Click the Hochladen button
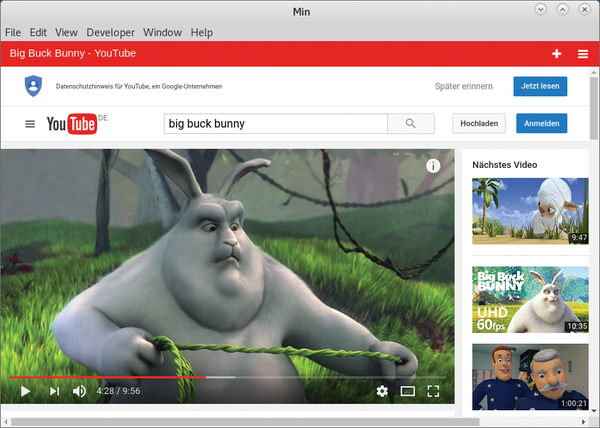Image resolution: width=600 pixels, height=428 pixels. coord(479,123)
